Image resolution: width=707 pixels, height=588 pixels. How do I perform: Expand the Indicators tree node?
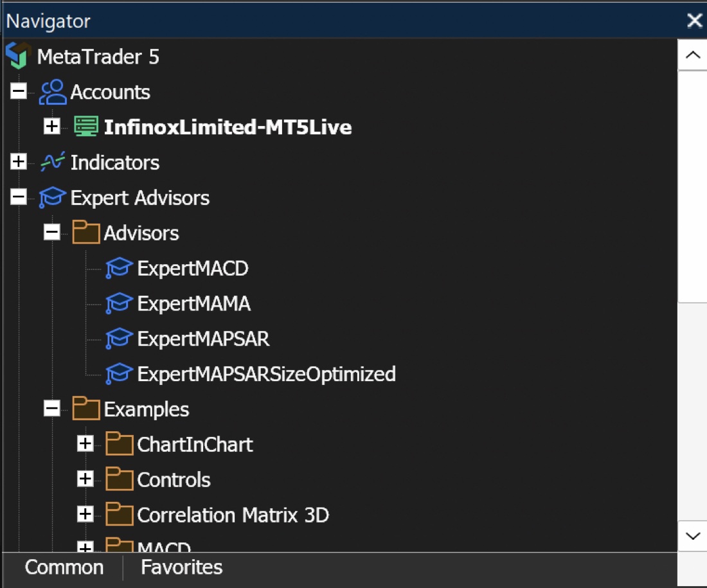coord(19,161)
